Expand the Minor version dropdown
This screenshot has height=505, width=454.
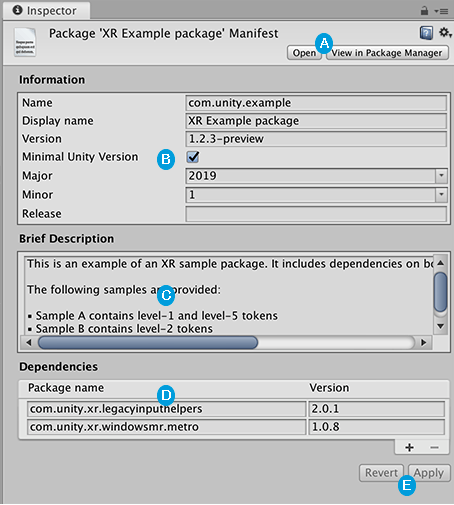(441, 194)
